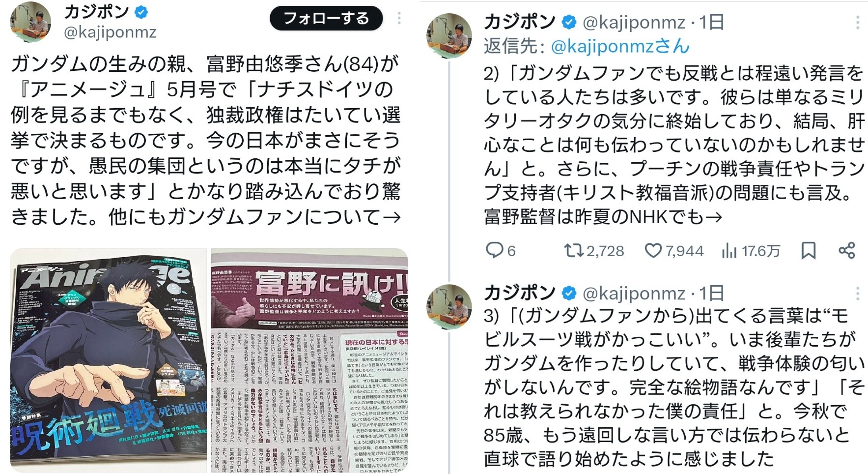
Task: Bookmark the second tweet
Action: pyautogui.click(x=808, y=251)
